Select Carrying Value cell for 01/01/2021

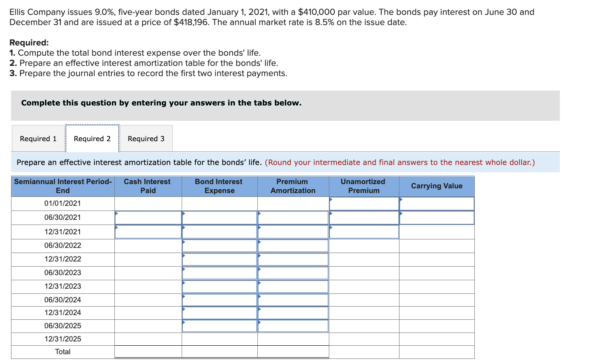pos(436,204)
